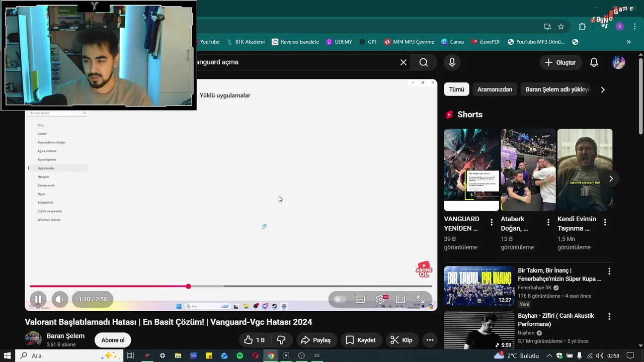Open BTK Akademi bookmark

coord(246,42)
